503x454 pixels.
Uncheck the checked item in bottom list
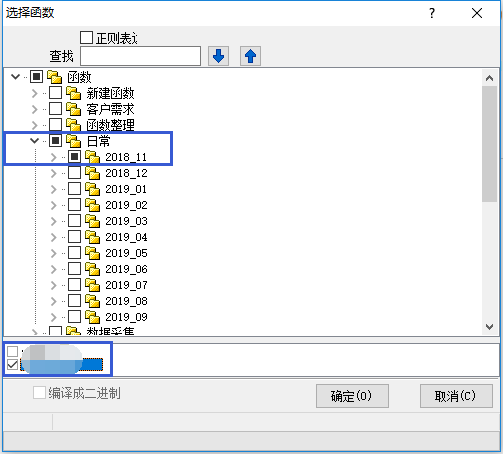[12, 364]
